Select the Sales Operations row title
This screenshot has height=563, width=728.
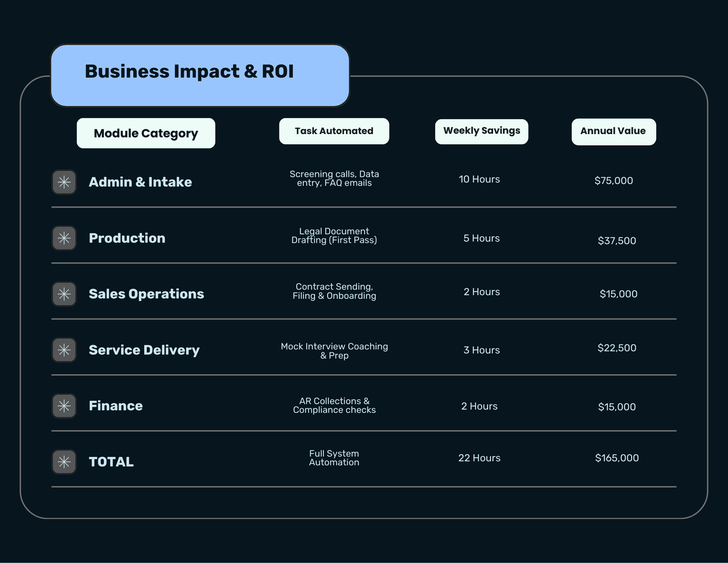pos(146,294)
